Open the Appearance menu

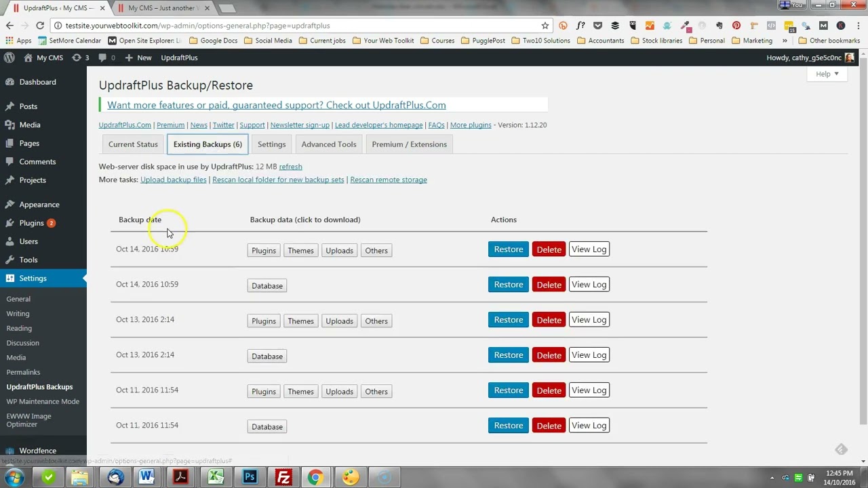(x=39, y=204)
